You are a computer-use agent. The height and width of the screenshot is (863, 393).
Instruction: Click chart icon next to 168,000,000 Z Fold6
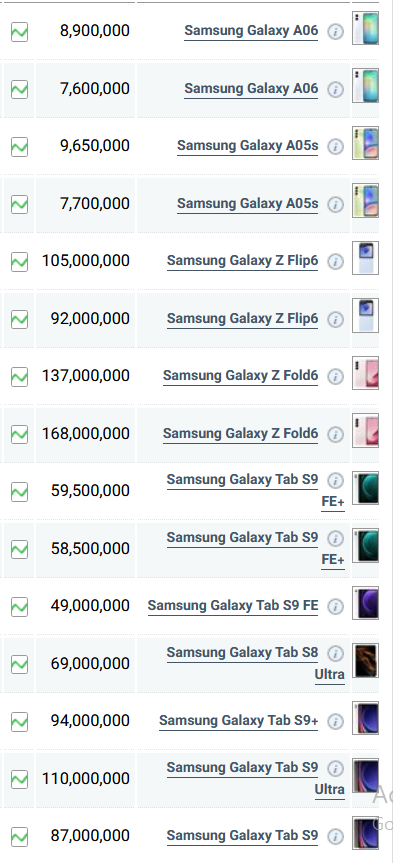pos(19,435)
